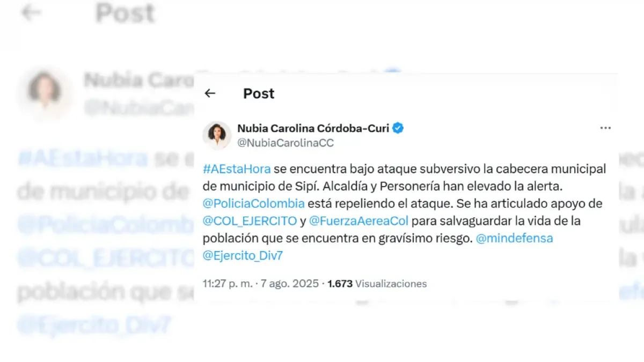The height and width of the screenshot is (362, 644).
Task: Open the @PoliciaColombia mention in the sharp post
Action: tap(253, 204)
